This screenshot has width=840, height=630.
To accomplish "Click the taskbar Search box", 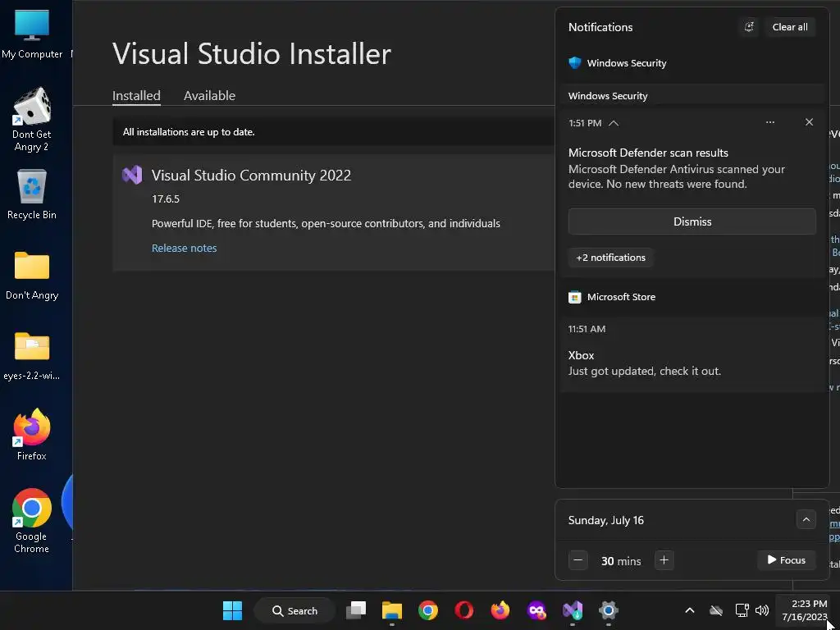I will coord(294,610).
